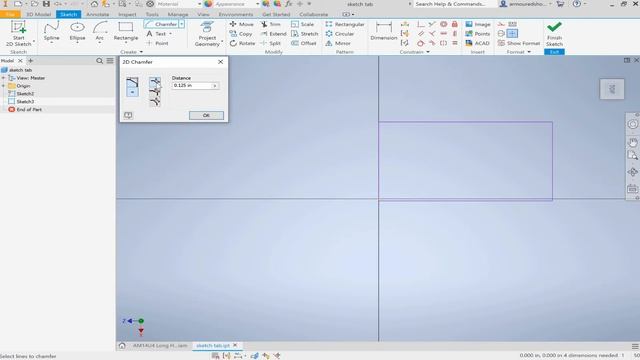Select the Scale tool

tap(303, 24)
